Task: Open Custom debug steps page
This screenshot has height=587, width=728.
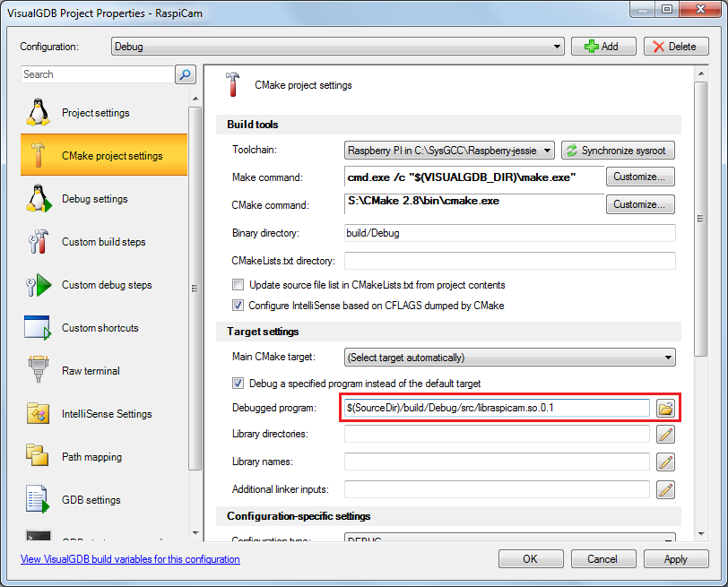Action: click(104, 284)
